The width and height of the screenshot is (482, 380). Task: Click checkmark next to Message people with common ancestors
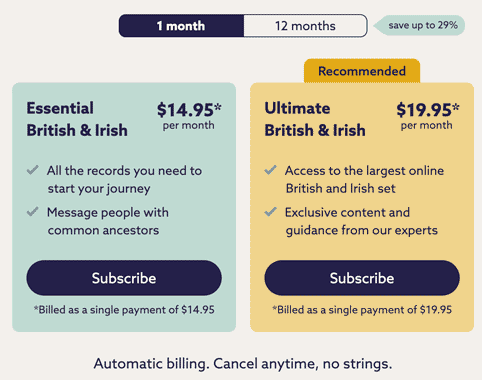(x=33, y=212)
